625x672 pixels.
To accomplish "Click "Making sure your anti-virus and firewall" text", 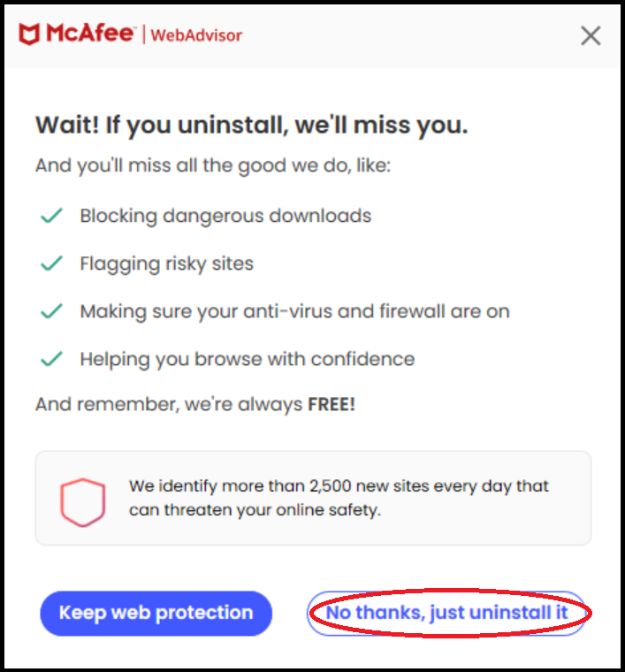I will [x=294, y=311].
